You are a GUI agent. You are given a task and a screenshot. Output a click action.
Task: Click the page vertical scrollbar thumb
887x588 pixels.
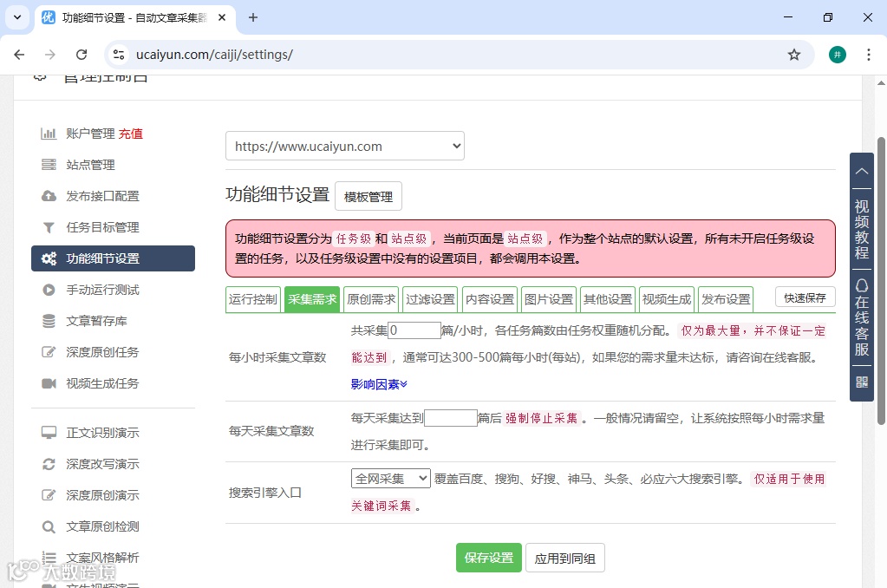coord(881,280)
